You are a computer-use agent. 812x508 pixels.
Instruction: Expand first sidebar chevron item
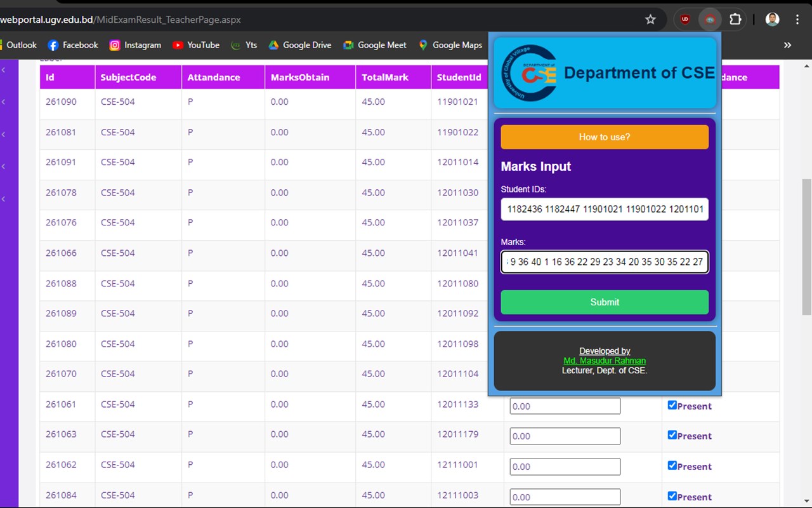pos(3,69)
